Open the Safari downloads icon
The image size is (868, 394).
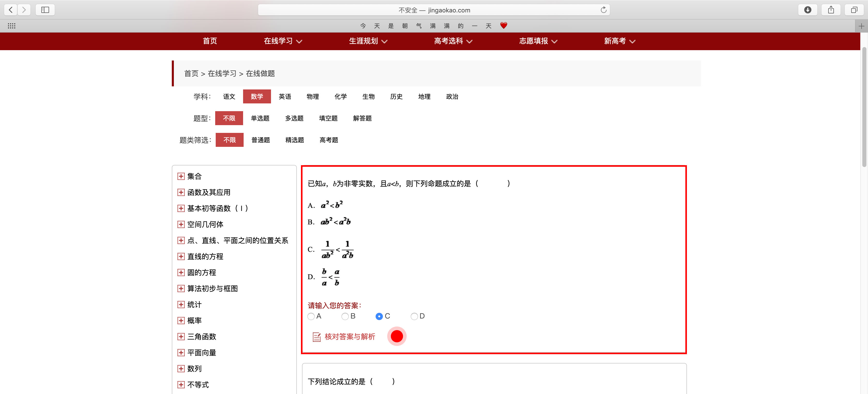pyautogui.click(x=807, y=10)
